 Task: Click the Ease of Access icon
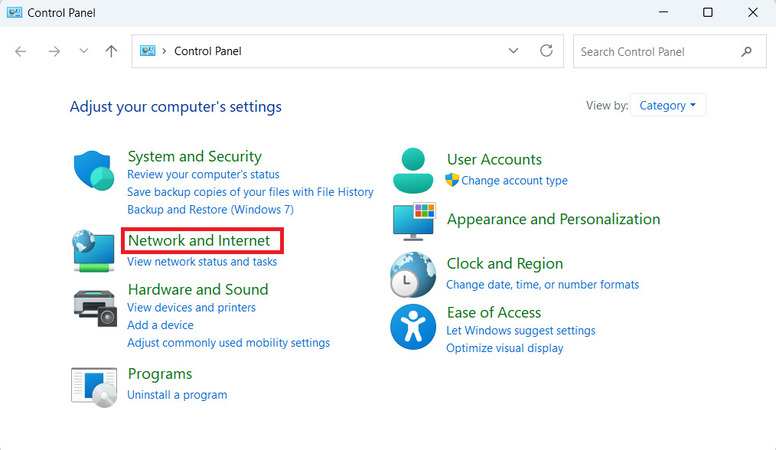(413, 327)
